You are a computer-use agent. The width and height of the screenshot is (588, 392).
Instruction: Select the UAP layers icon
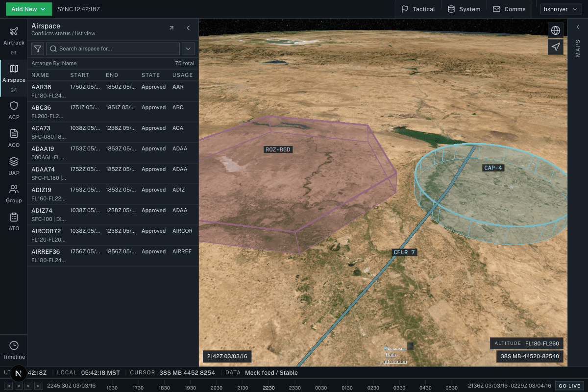[14, 166]
